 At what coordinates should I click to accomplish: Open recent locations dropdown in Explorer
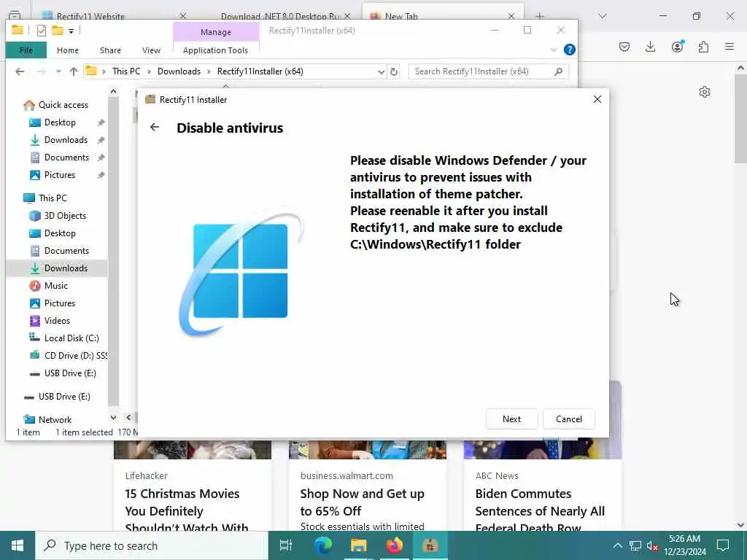click(58, 71)
